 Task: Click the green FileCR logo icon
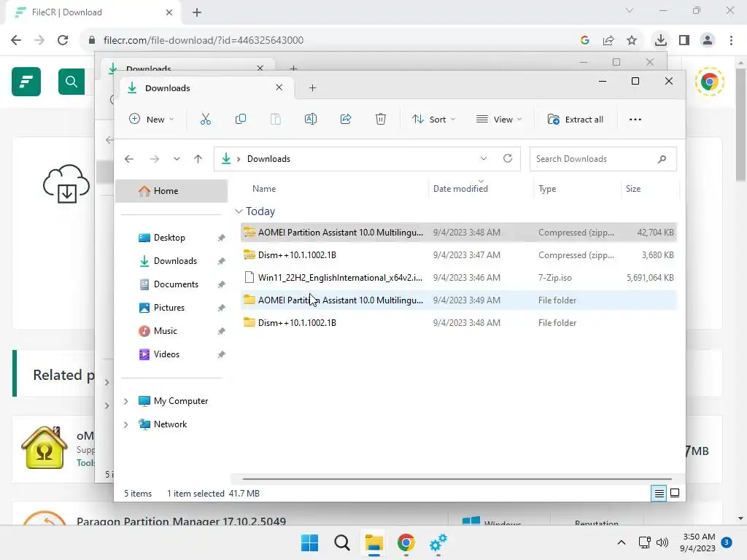pyautogui.click(x=26, y=82)
